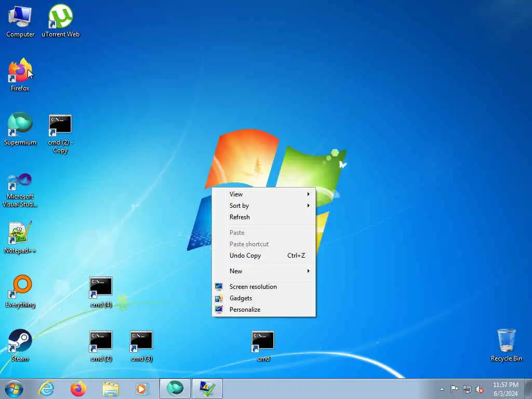The width and height of the screenshot is (532, 399).
Task: Launch Firefox from the taskbar
Action: (x=78, y=389)
